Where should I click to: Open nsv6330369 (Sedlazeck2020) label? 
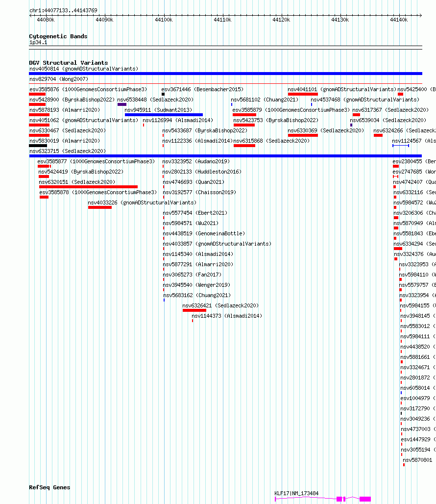pyautogui.click(x=326, y=130)
